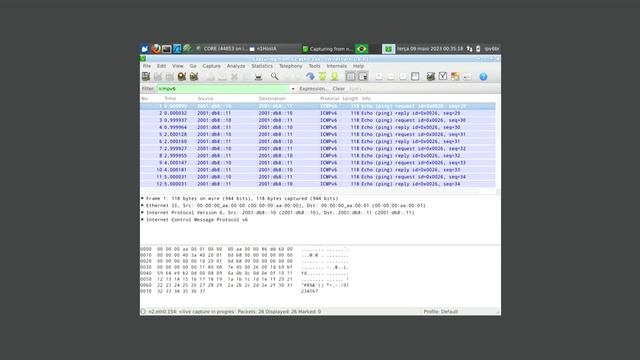The height and width of the screenshot is (360, 640).
Task: Zoom in the packet text
Action: (x=379, y=76)
